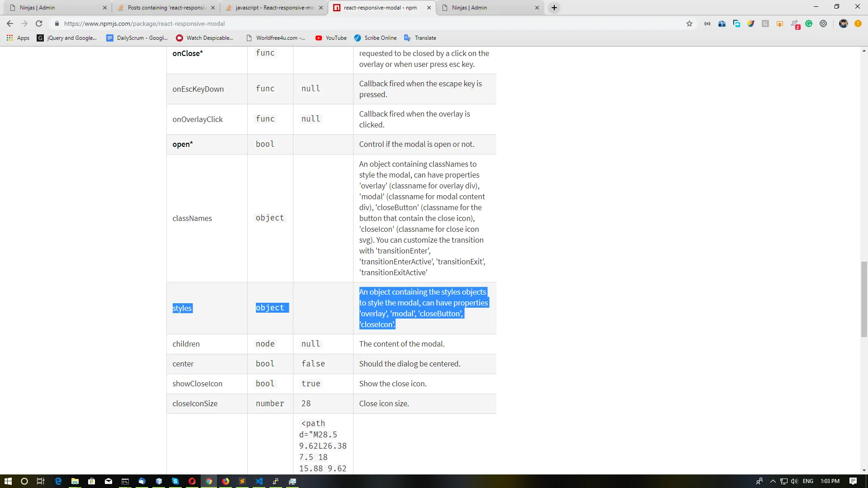The width and height of the screenshot is (868, 488).
Task: Open the ColorPick eyedropper extension
Action: pos(751,23)
